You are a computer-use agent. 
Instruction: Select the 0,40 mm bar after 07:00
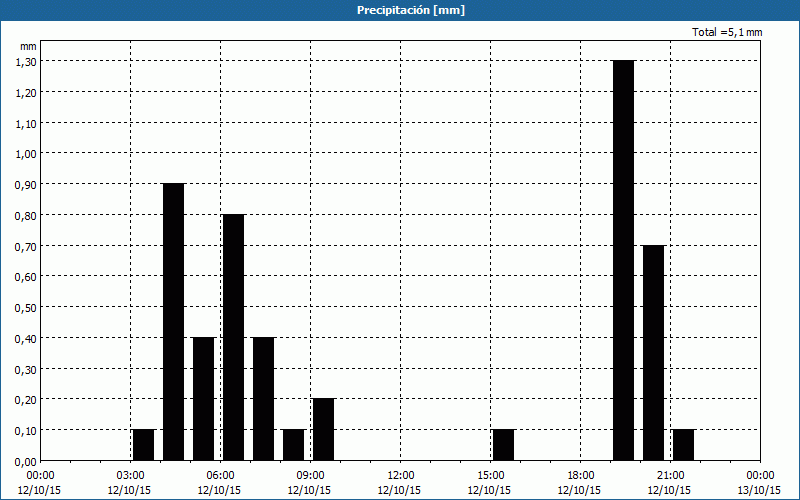263,399
